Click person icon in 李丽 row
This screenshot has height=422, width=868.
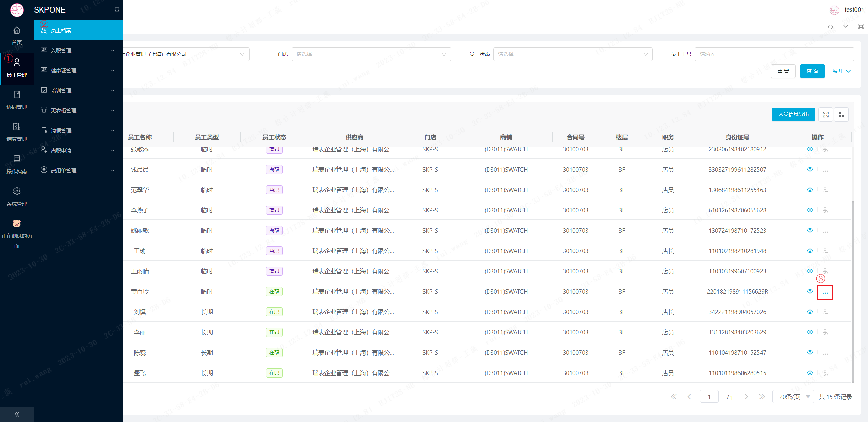[x=825, y=332]
